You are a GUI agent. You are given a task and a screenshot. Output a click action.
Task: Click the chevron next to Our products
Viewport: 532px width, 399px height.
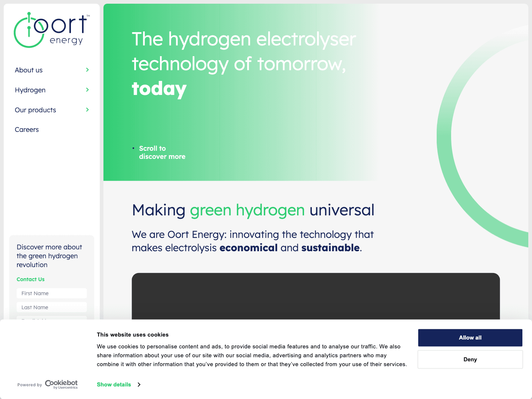(87, 110)
